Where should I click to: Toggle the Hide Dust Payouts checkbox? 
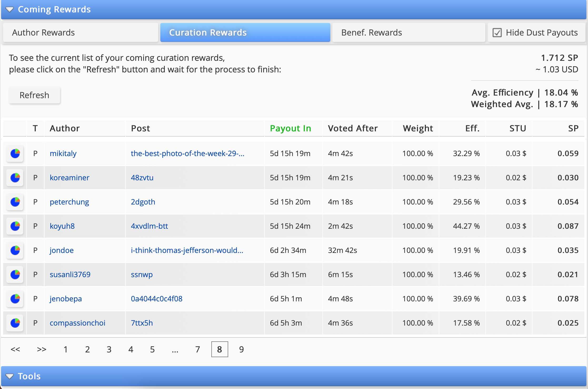click(x=497, y=33)
